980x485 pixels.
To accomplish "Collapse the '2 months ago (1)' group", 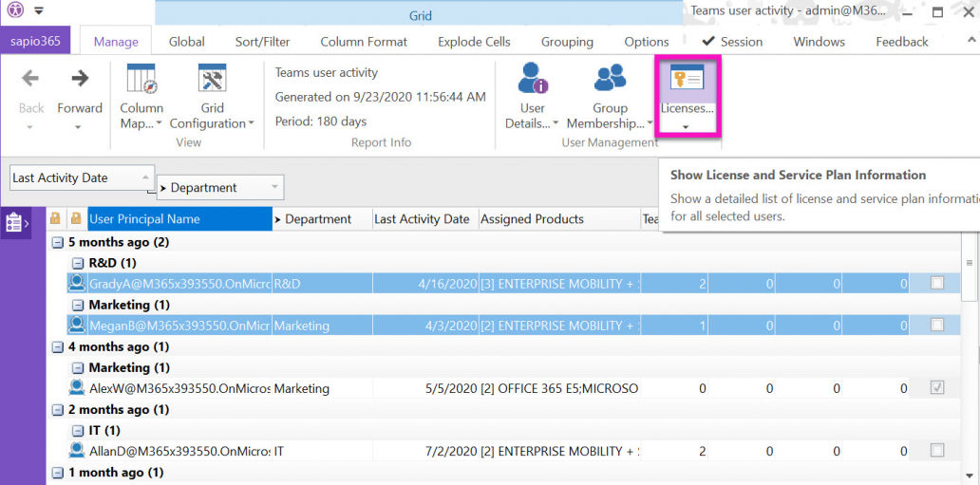I will click(x=58, y=409).
